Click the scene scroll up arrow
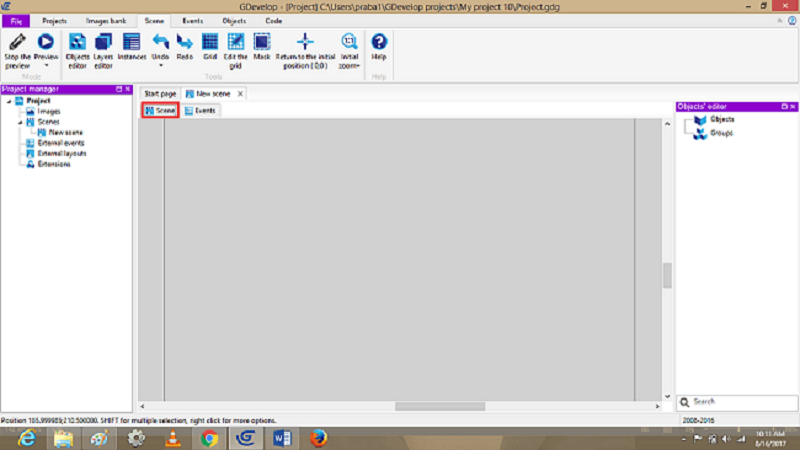This screenshot has height=450, width=800. 667,124
